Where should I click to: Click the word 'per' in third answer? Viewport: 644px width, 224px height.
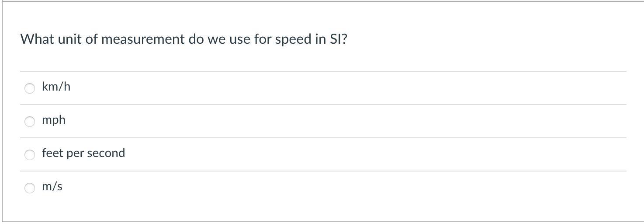pyautogui.click(x=75, y=154)
